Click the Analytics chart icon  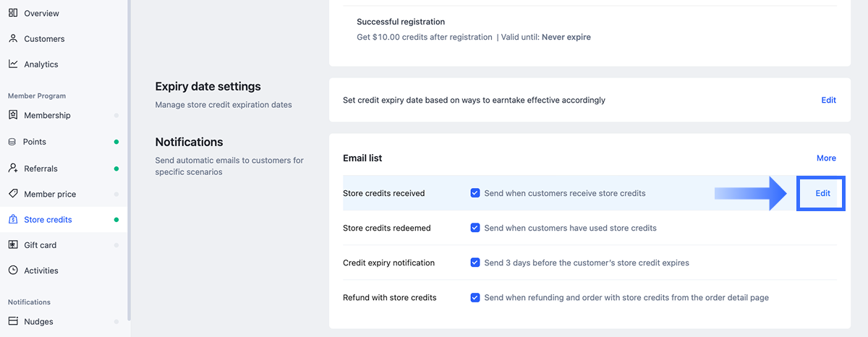pos(13,64)
